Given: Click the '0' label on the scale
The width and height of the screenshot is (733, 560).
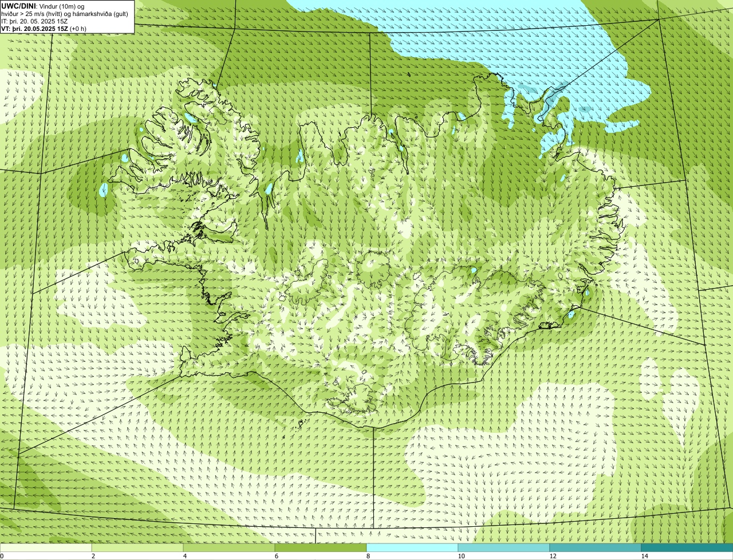Looking at the screenshot, I should click(x=2, y=556).
